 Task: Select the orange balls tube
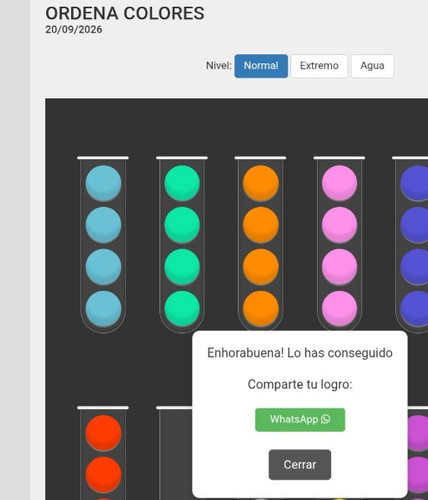pyautogui.click(x=260, y=244)
